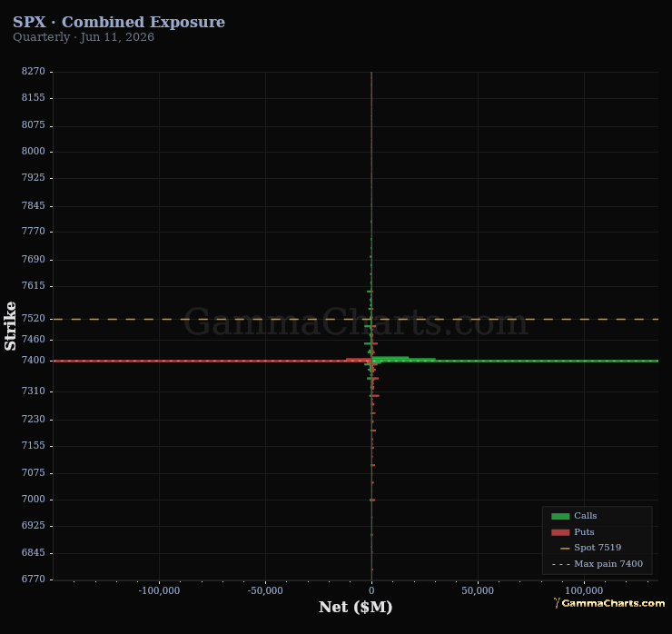The width and height of the screenshot is (672, 634).
Task: Select the Calls legend label
Action: click(585, 516)
